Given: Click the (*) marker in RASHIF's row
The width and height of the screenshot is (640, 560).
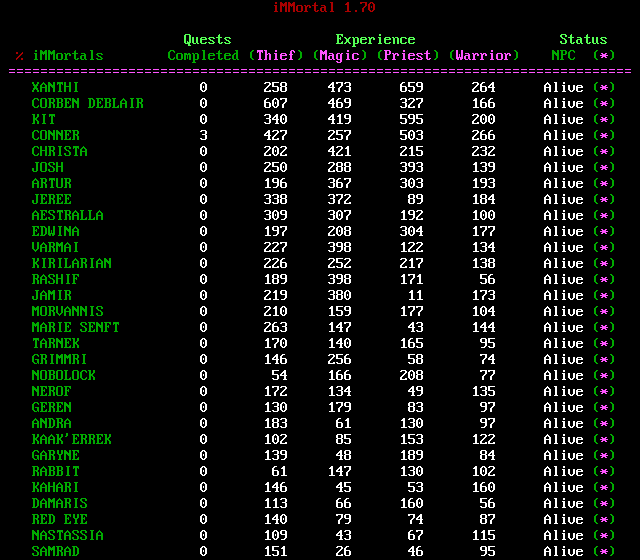Looking at the screenshot, I should [x=603, y=280].
